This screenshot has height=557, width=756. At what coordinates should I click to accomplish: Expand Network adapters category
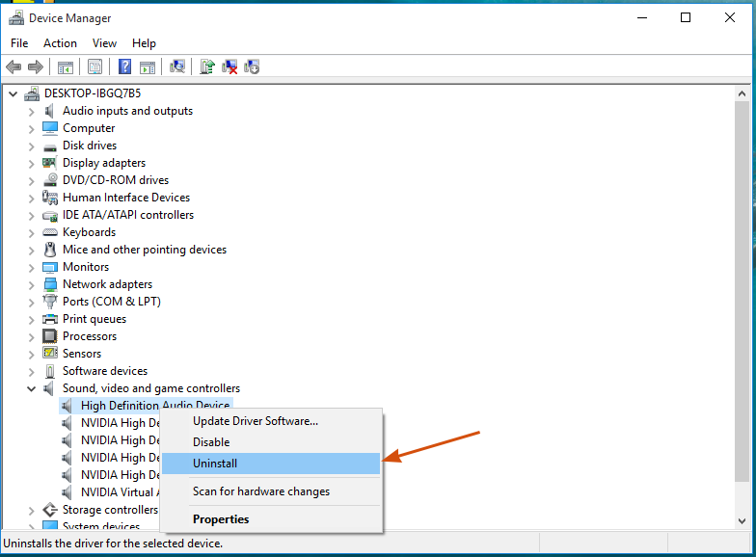point(31,285)
